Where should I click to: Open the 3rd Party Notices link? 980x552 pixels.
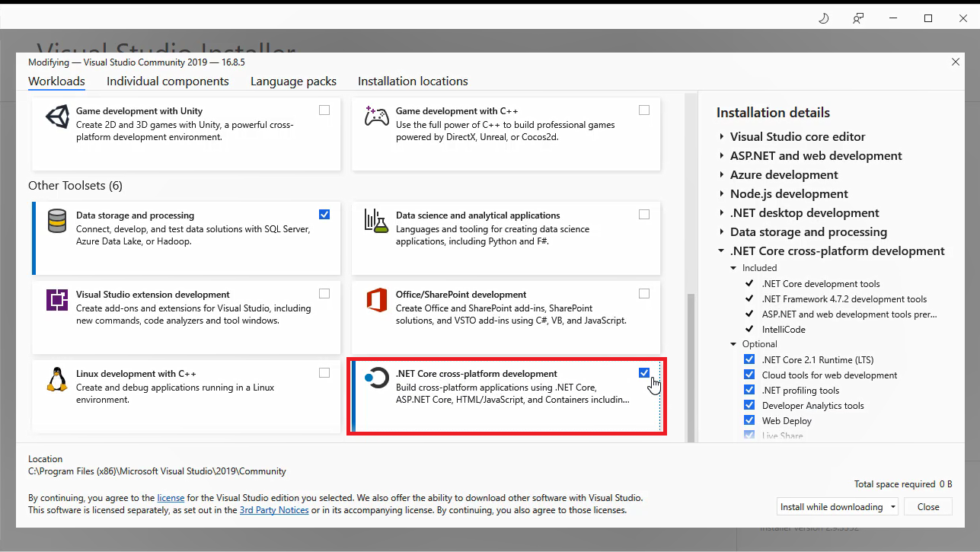274,510
